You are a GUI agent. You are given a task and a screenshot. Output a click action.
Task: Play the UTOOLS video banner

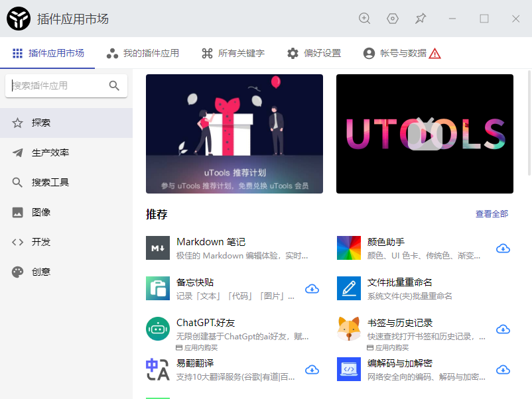[425, 134]
